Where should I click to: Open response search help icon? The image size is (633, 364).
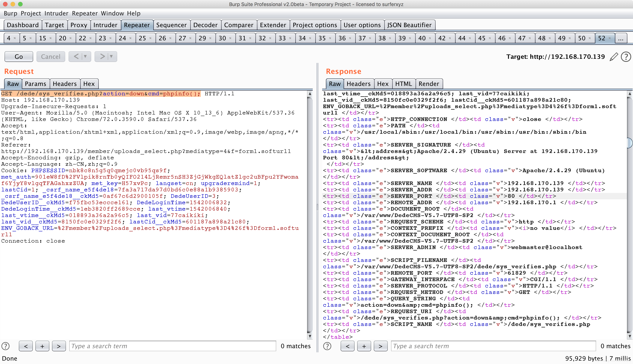pos(327,346)
